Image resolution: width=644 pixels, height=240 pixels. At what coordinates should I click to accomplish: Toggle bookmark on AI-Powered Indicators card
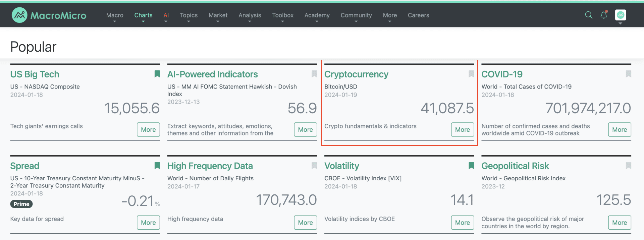click(314, 74)
